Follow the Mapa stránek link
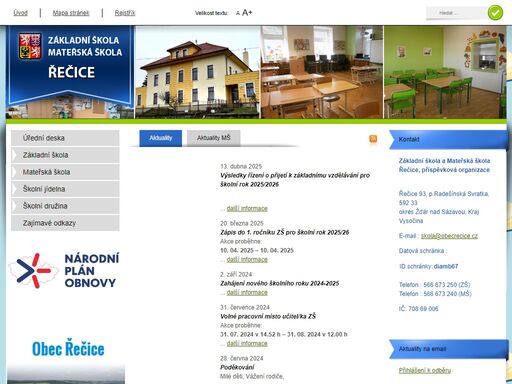The width and height of the screenshot is (512, 384). 71,13
